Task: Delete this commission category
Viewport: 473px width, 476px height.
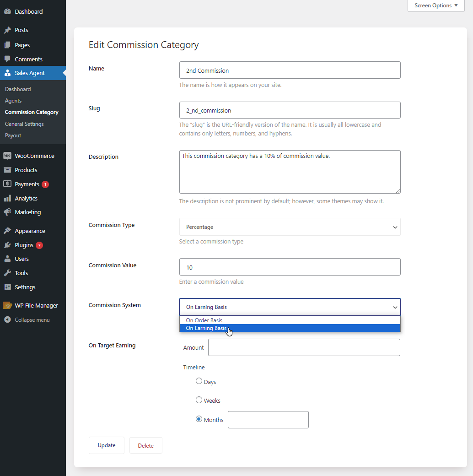Action: click(145, 445)
